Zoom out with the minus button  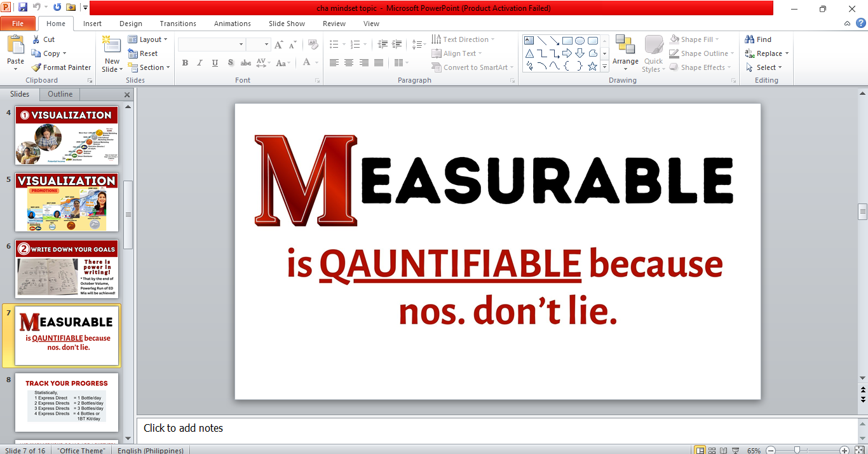[771, 450]
